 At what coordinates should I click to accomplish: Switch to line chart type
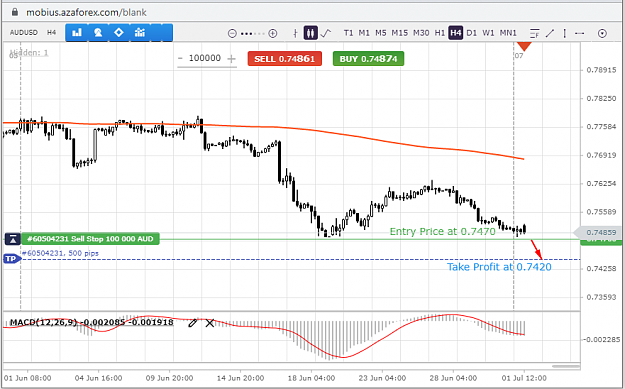326,33
